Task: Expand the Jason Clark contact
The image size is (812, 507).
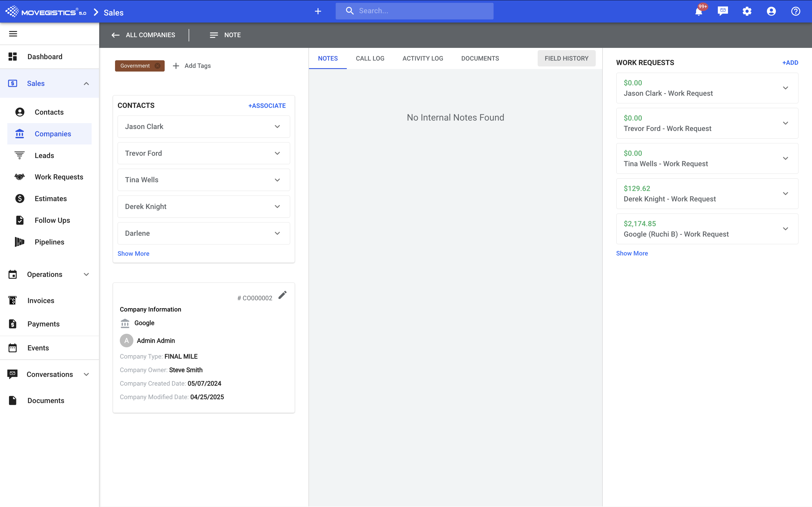Action: tap(204, 126)
